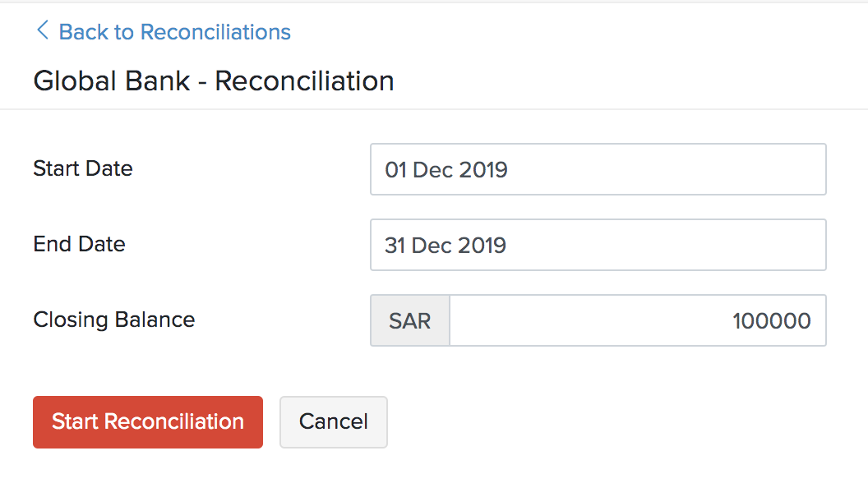Click the red Start Reconciliation button label

[x=148, y=422]
